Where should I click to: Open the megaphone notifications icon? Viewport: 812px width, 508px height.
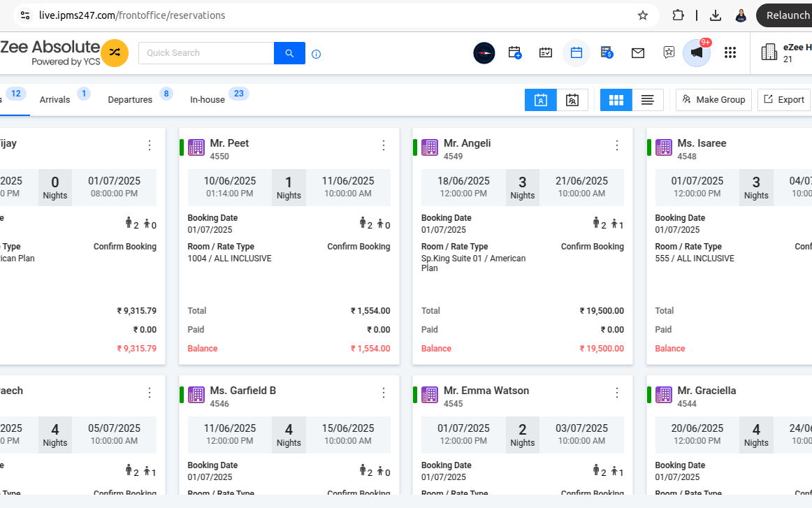coord(697,52)
